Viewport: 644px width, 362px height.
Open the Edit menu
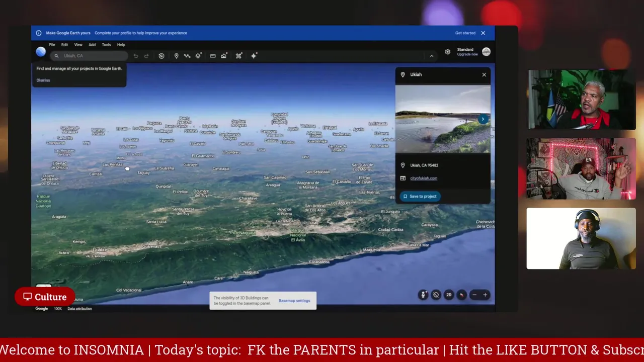coord(64,45)
